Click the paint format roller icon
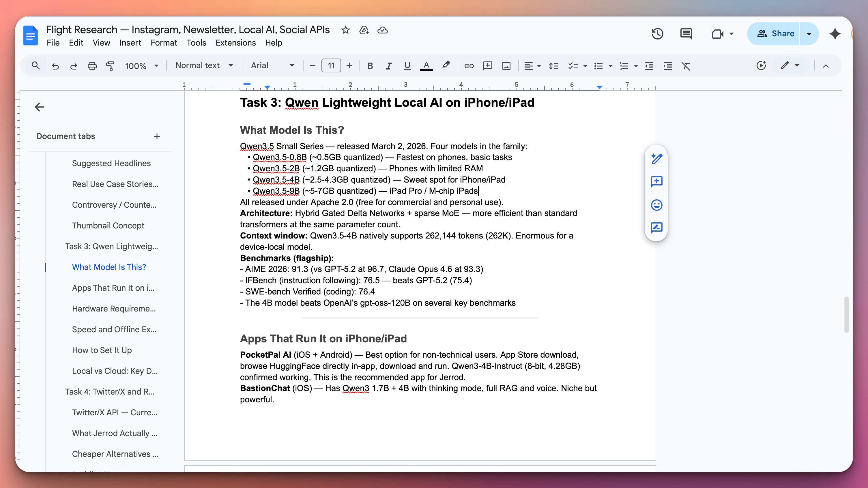This screenshot has width=868, height=488. (x=110, y=66)
